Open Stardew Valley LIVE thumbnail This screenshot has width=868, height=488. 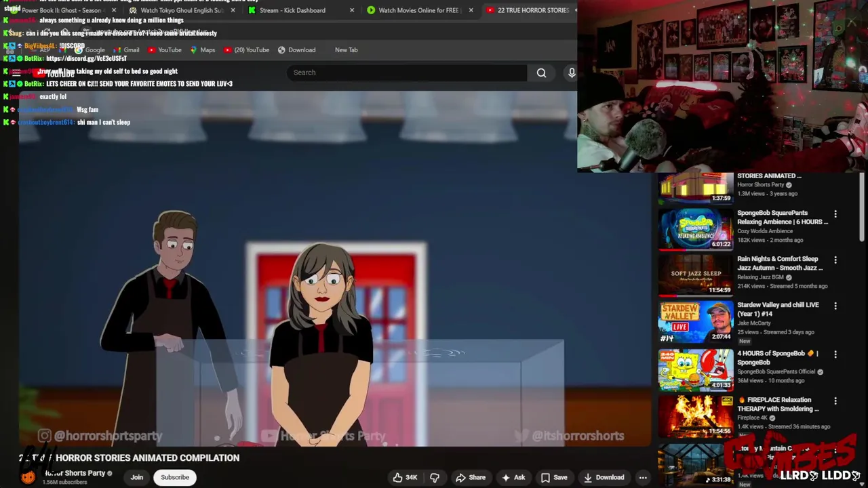pos(695,321)
